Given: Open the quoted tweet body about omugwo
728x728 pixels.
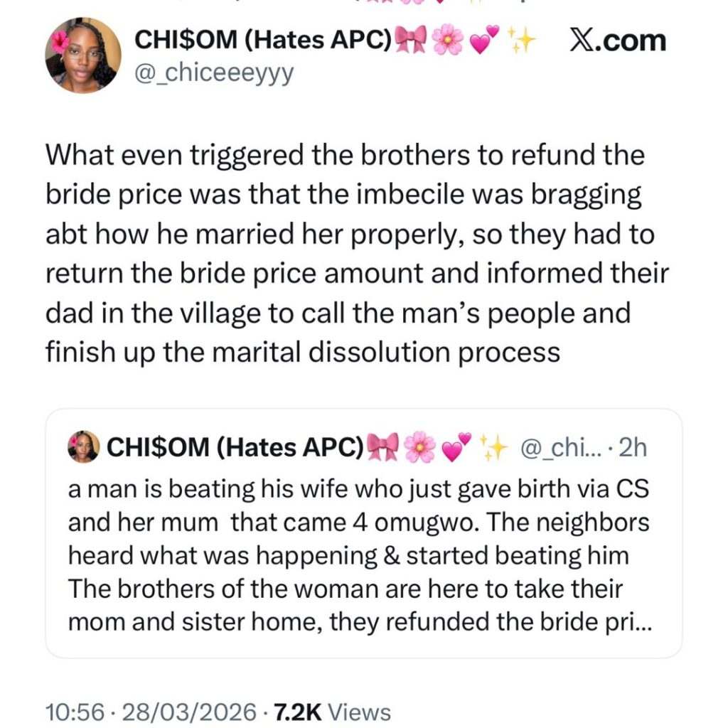Looking at the screenshot, I should point(359,556).
